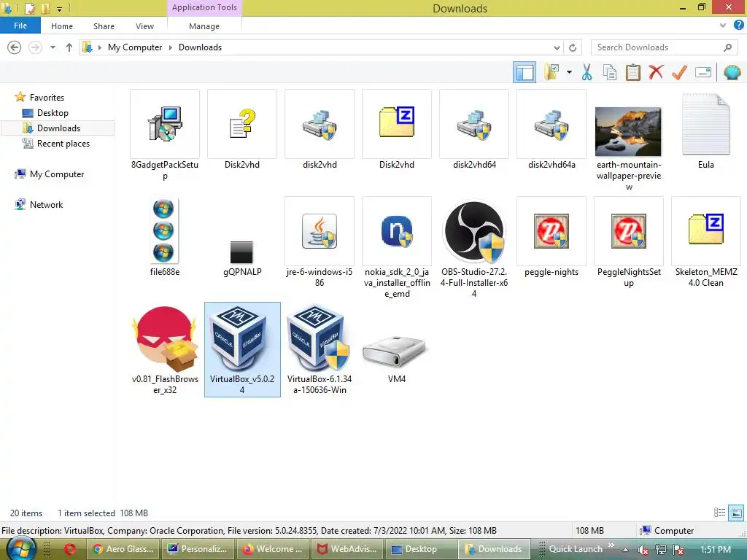Select the PeggleNightsSetup icon
Image resolution: width=747 pixels, height=560 pixels.
(628, 231)
